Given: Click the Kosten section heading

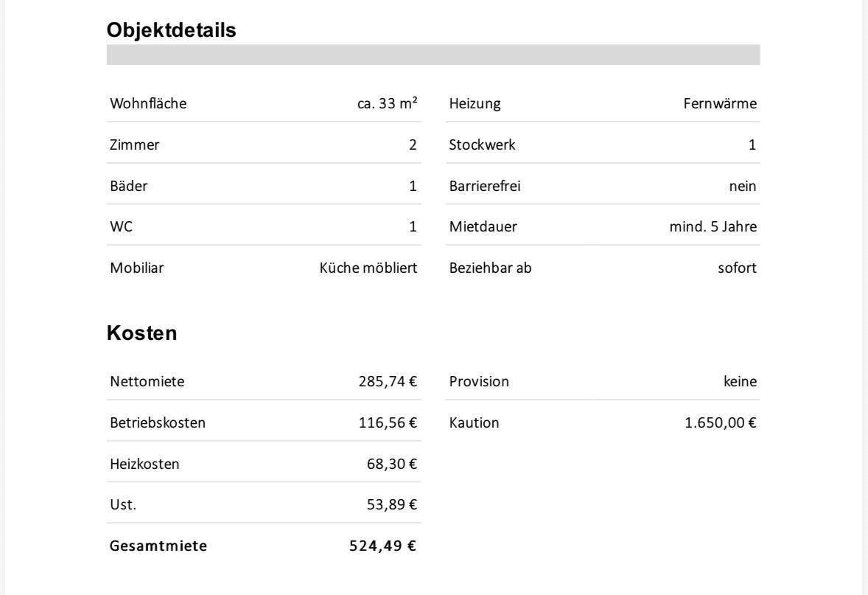Looking at the screenshot, I should tap(141, 333).
